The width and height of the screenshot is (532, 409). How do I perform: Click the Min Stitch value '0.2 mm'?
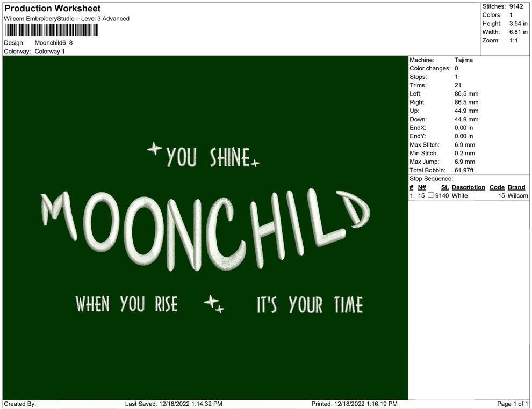click(x=465, y=153)
